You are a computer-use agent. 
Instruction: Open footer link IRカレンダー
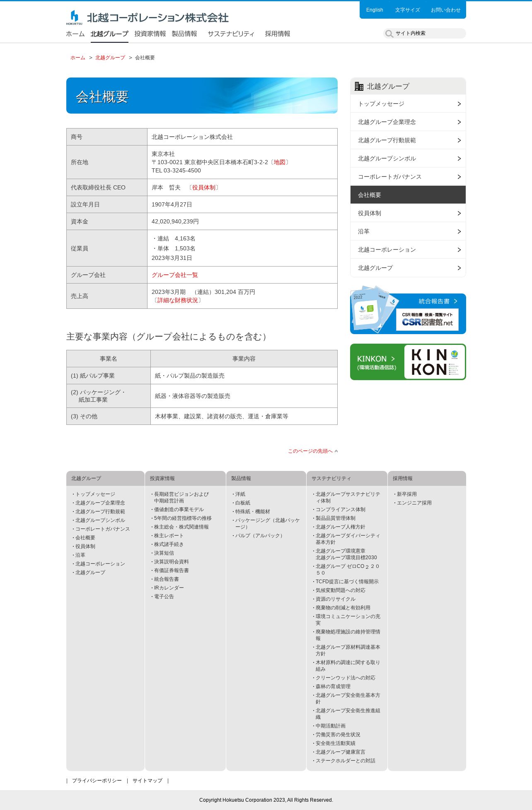pyautogui.click(x=169, y=588)
